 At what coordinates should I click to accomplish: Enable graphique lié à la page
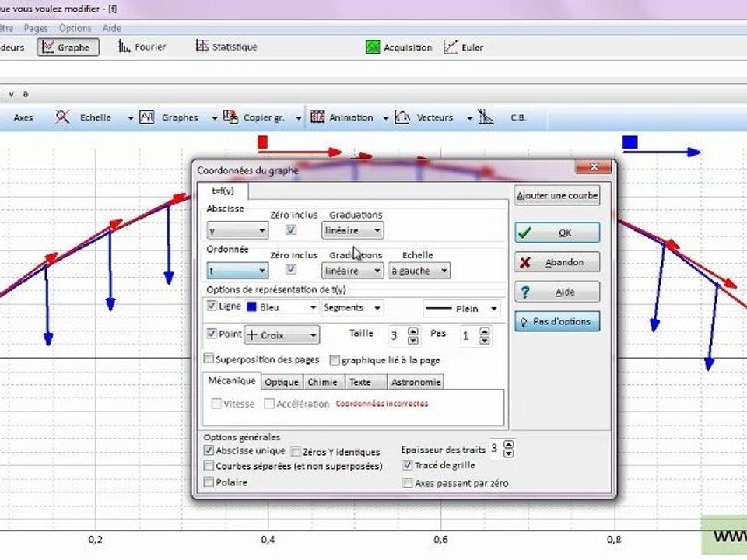tap(335, 360)
